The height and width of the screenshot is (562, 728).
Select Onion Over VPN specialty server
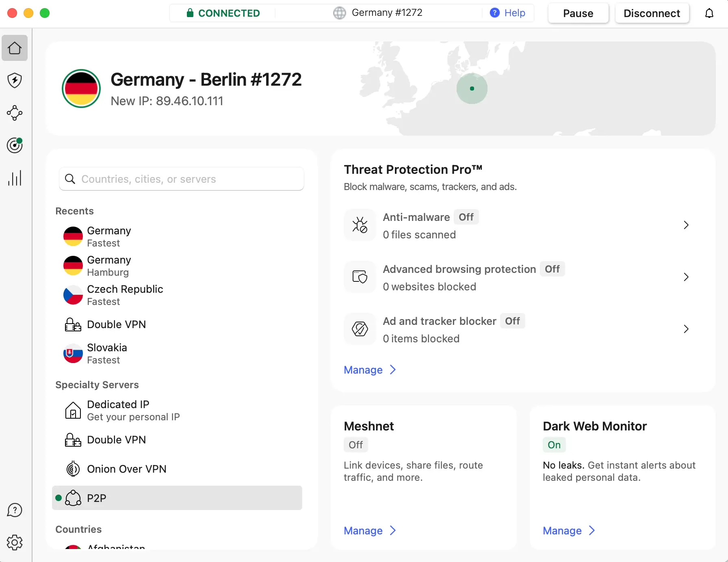pyautogui.click(x=177, y=469)
